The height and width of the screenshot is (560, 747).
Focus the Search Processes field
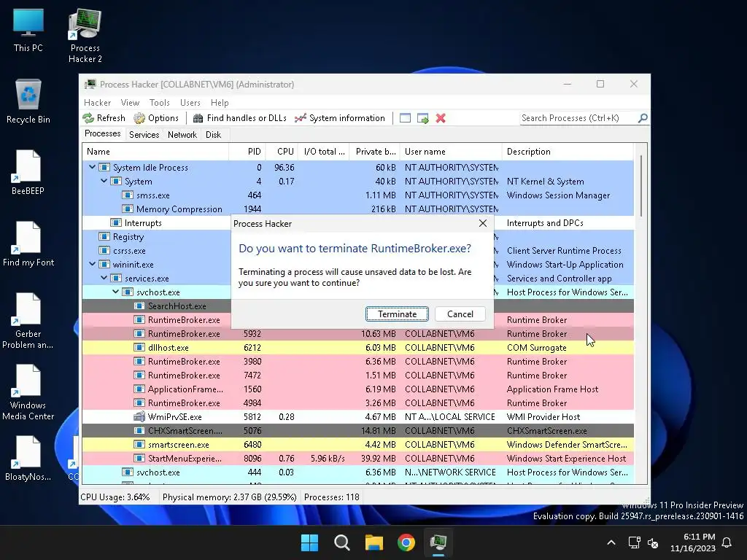pos(578,118)
